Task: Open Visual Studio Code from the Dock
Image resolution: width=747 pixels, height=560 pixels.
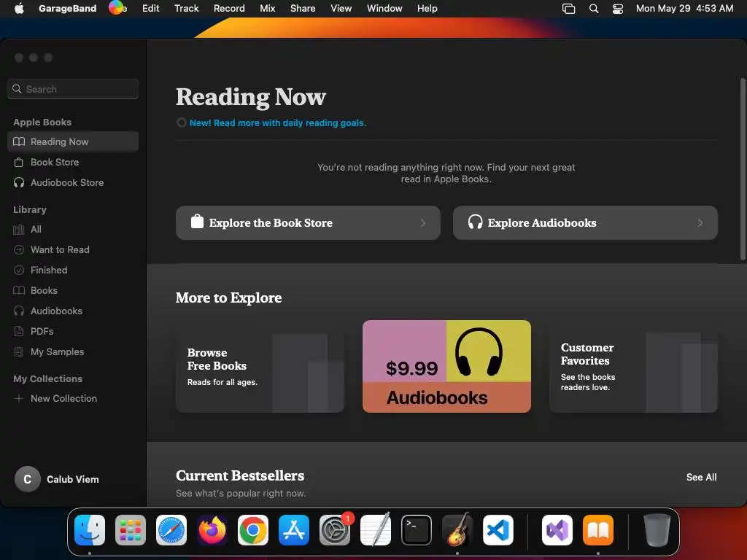Action: pos(498,530)
